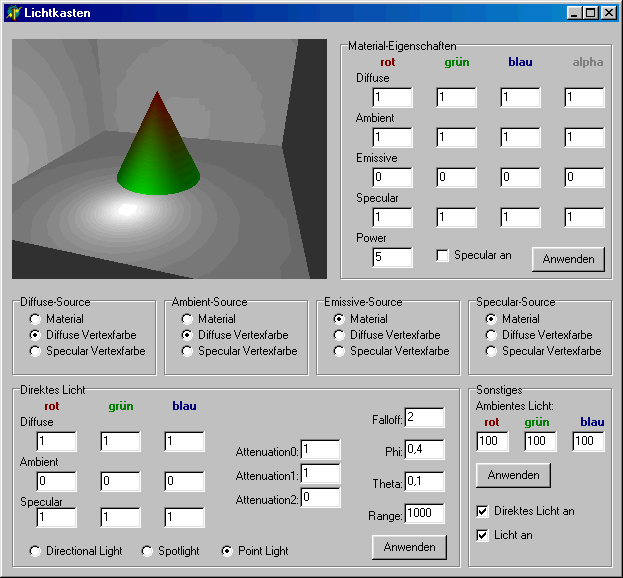Uncheck Direktes Licht an checkbox

483,511
